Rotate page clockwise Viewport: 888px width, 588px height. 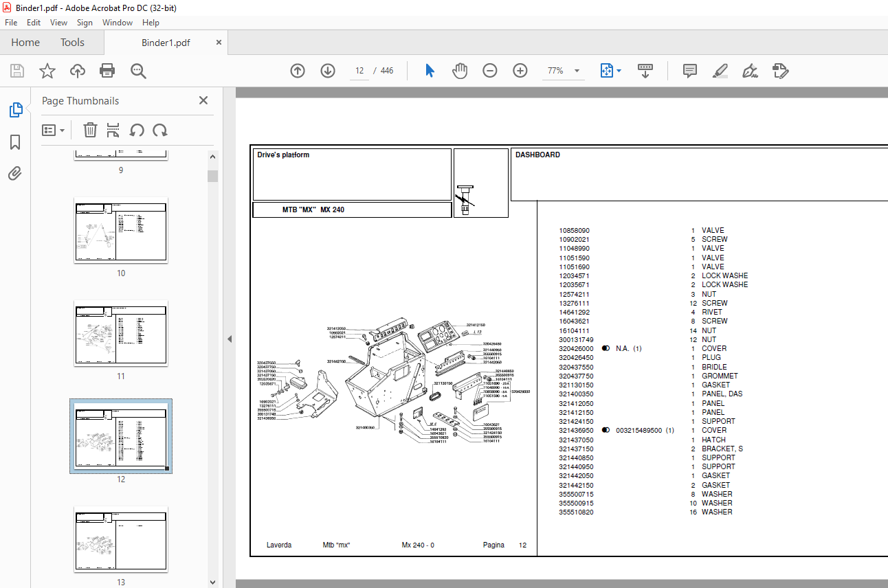160,130
